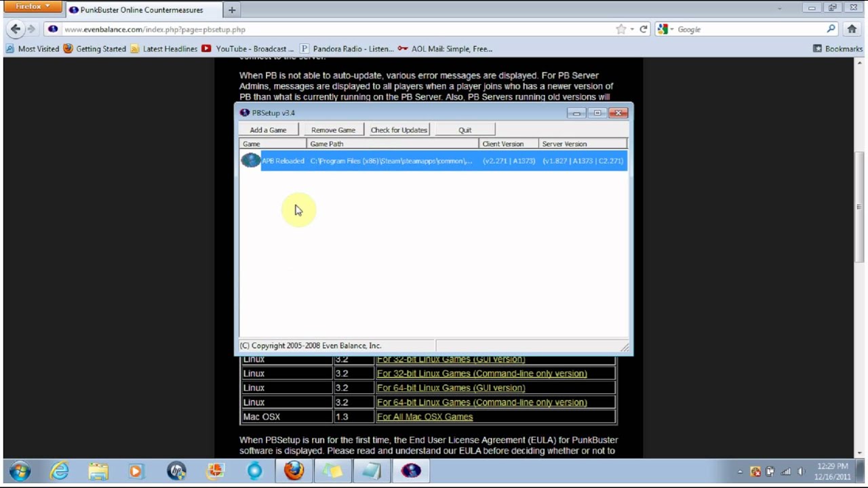Select the PunkBuster Online Countermeasures tab
This screenshot has height=488, width=868.
pyautogui.click(x=142, y=10)
